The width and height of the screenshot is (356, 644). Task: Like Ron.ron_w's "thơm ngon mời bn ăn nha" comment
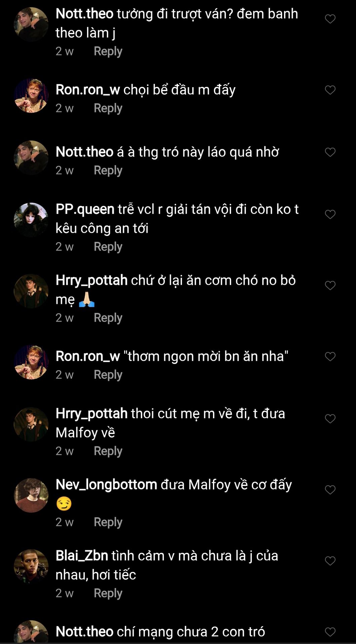pos(330,357)
